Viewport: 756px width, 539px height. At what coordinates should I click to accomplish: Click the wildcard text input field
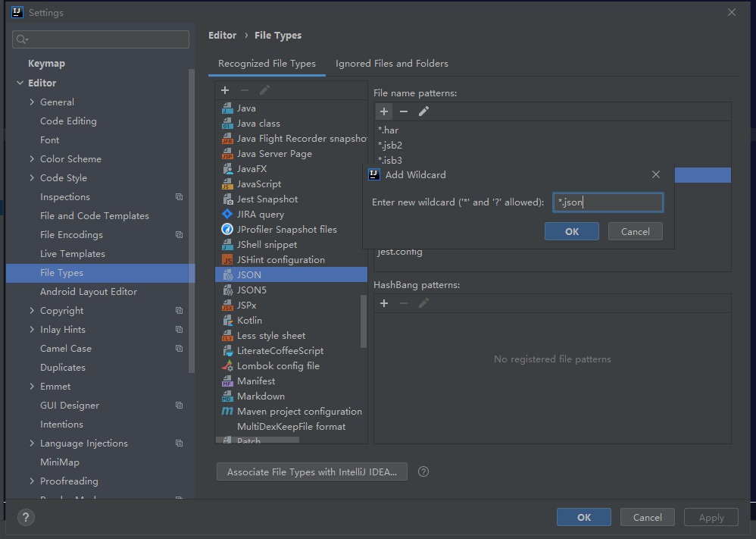[608, 202]
